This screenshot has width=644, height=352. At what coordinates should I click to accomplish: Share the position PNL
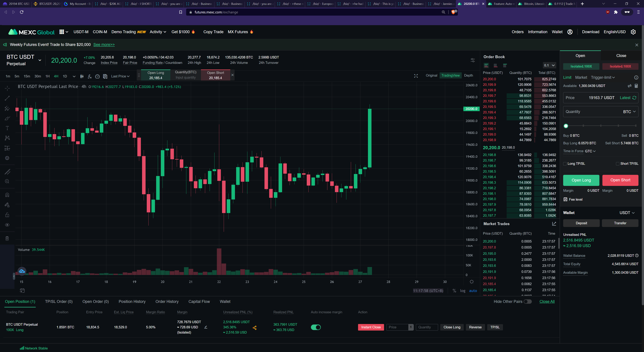click(x=255, y=328)
